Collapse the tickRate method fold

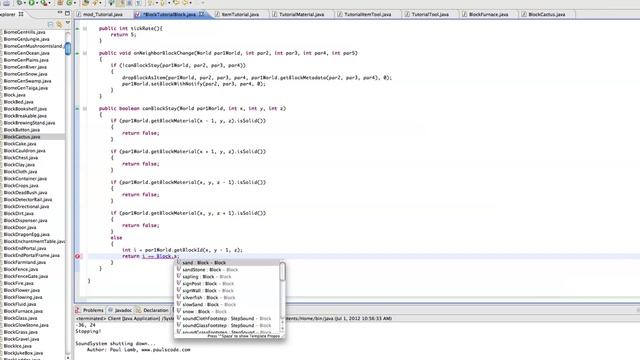click(85, 29)
